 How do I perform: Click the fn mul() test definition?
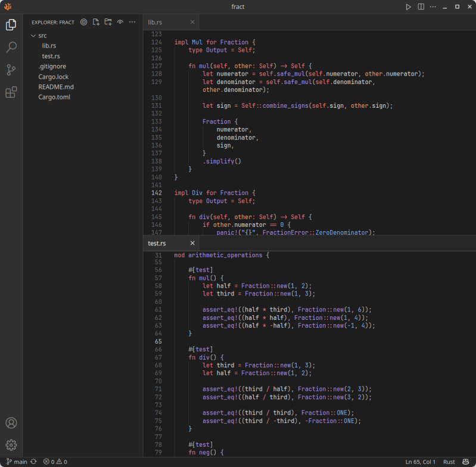point(206,278)
